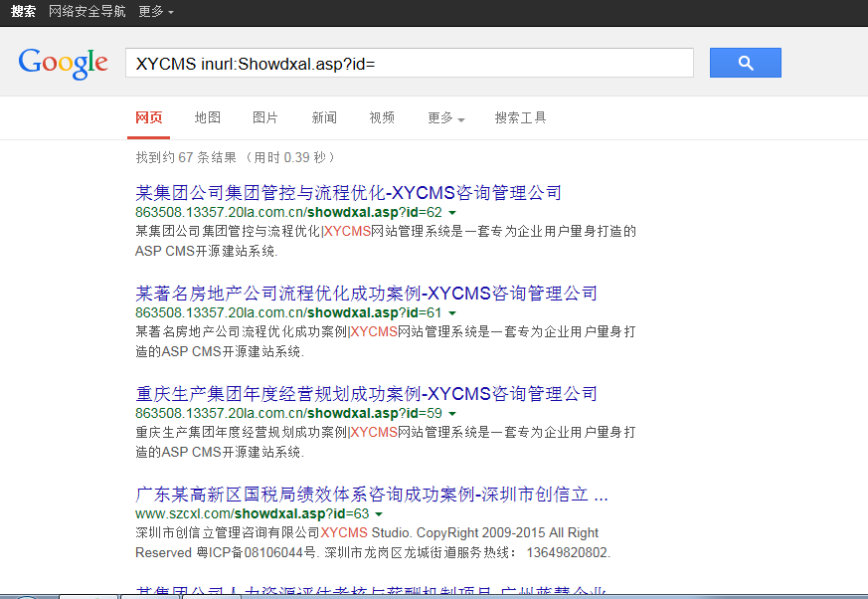Expand arrow next to showdxal.asp?id=59 URL
Image resolution: width=868 pixels, height=599 pixels.
coord(452,414)
